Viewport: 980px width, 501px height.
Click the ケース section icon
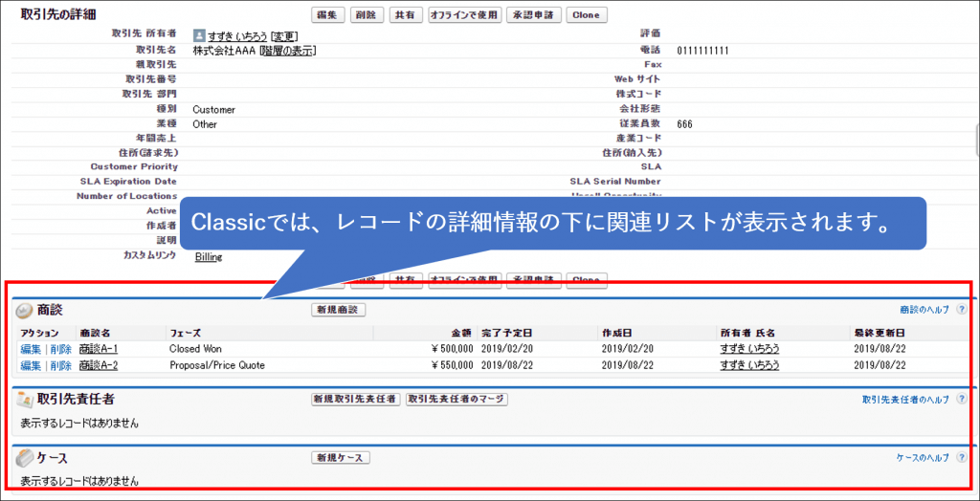(24, 458)
